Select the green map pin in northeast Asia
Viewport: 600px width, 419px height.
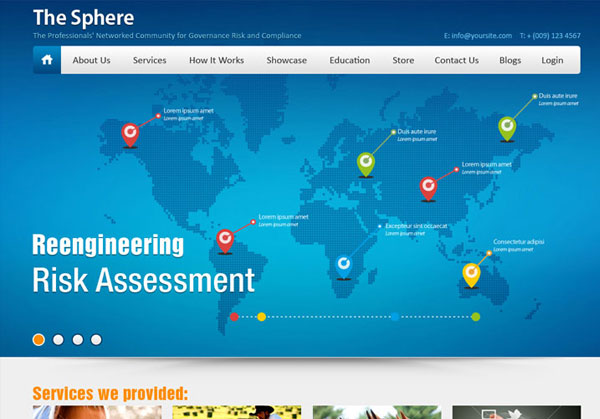507,126
